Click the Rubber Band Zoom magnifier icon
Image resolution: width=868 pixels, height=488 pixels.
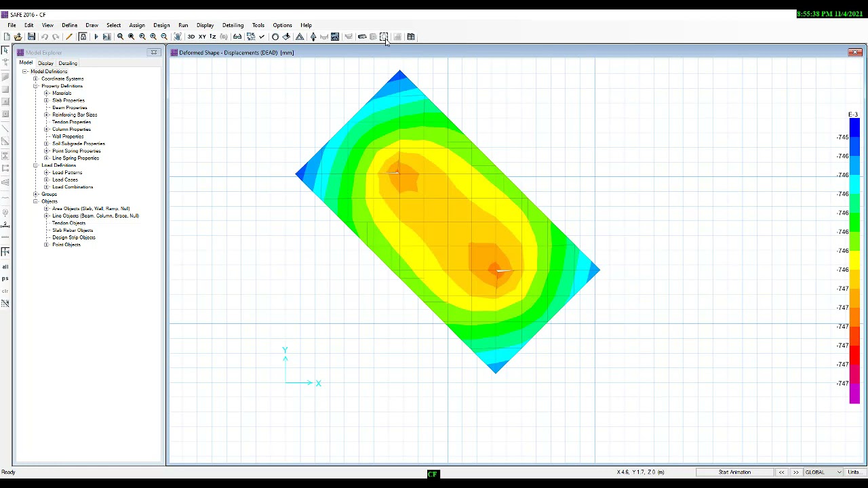point(120,37)
